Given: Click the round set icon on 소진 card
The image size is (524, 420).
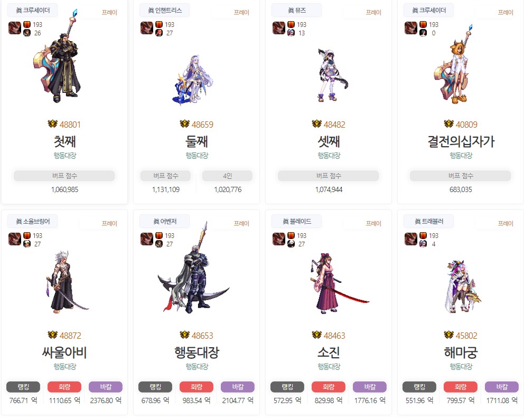Looking at the screenshot, I should [x=291, y=244].
